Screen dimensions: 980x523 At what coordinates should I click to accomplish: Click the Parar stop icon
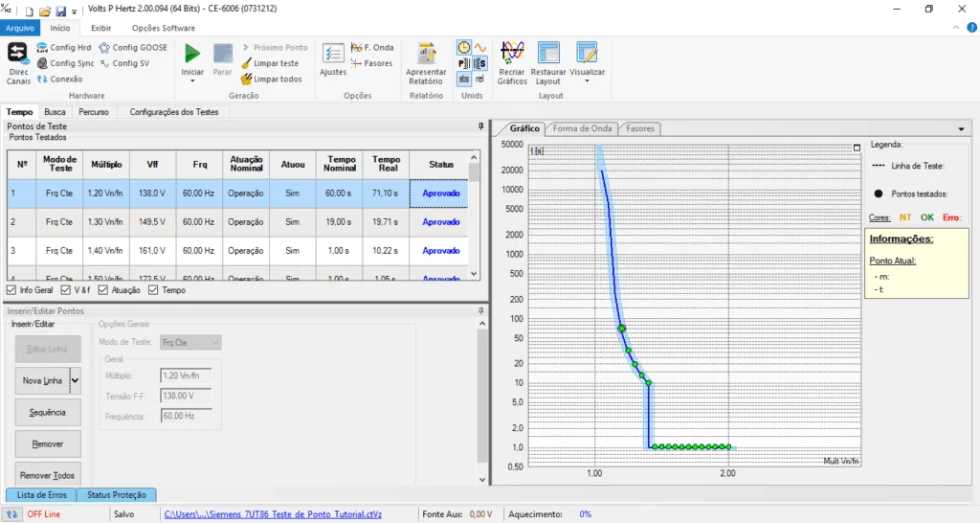tap(222, 54)
